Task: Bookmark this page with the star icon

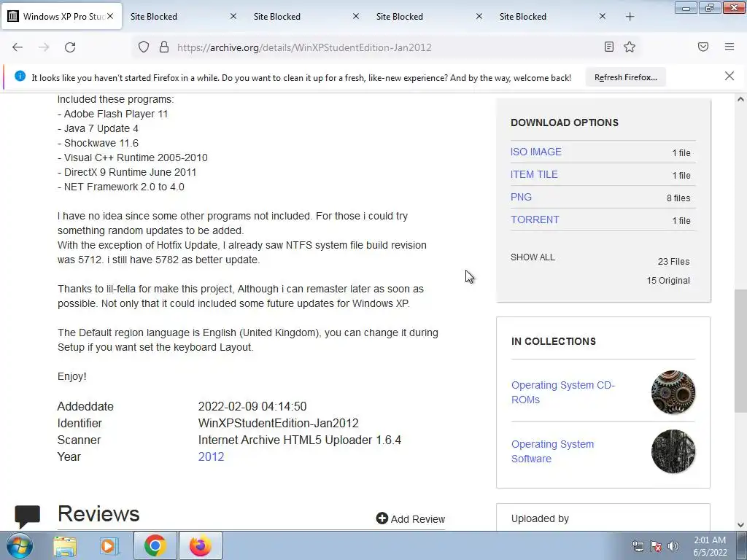Action: click(630, 47)
